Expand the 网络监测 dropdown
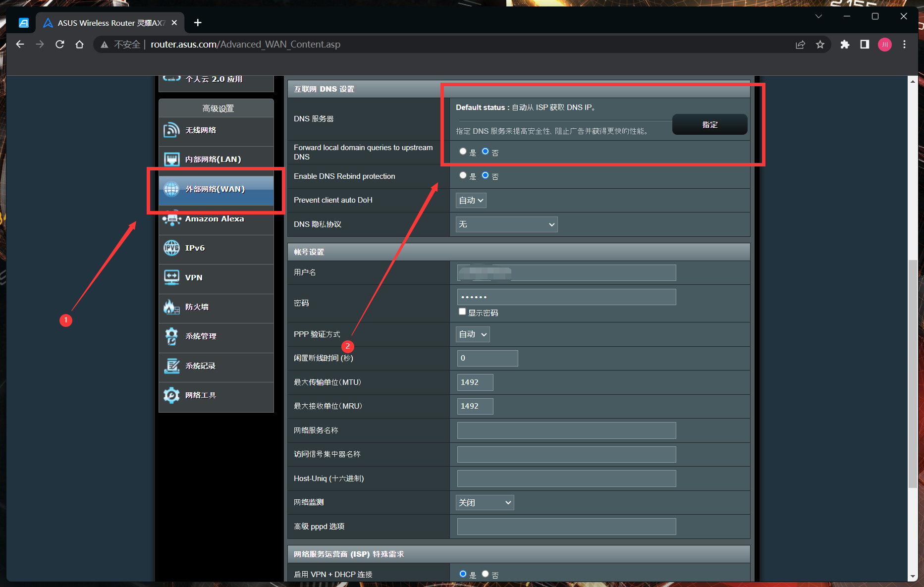 click(485, 502)
